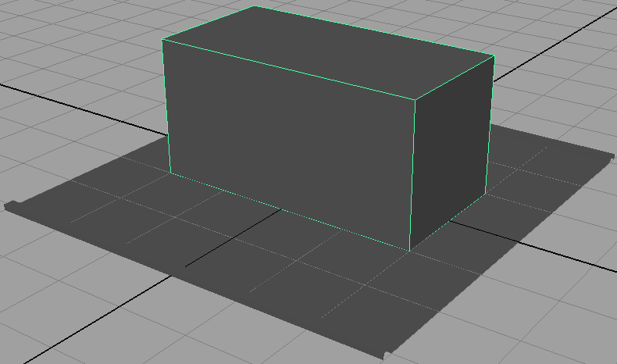
Task: Click the cube's large front face
Action: point(291,145)
